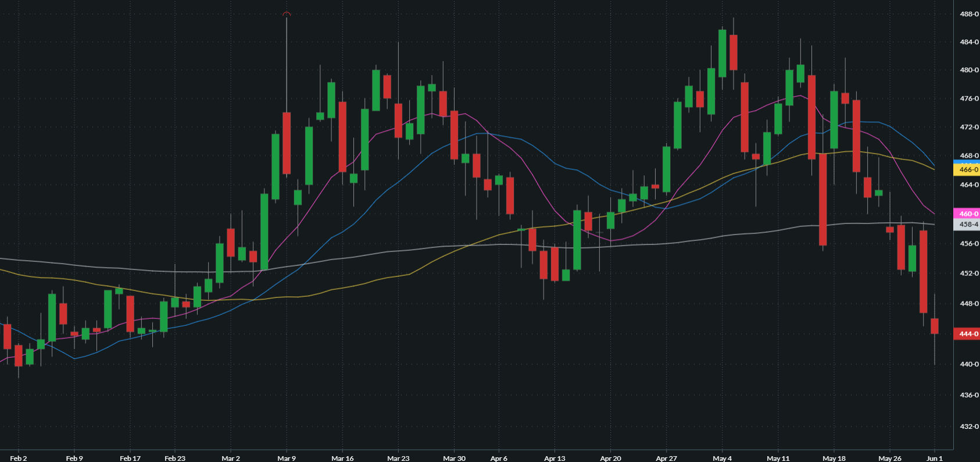Click the Mar 2 date label
The image size is (980, 462).
(x=231, y=458)
